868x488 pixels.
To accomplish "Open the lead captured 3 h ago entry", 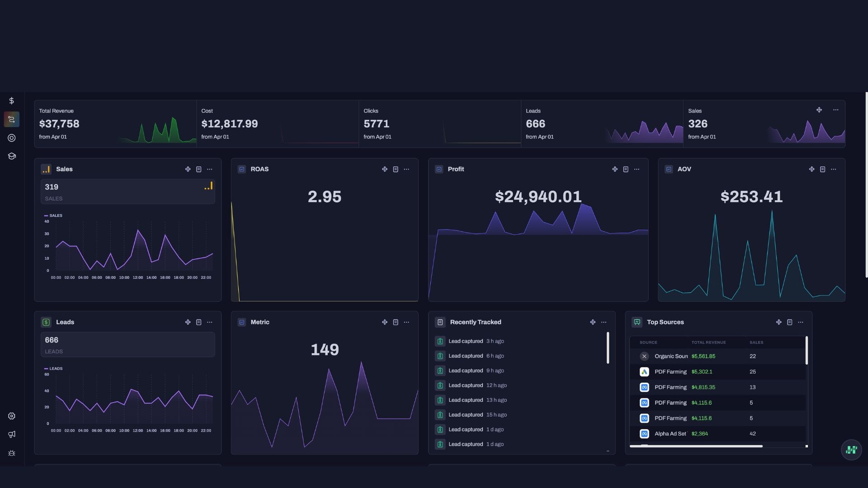I will pyautogui.click(x=469, y=341).
